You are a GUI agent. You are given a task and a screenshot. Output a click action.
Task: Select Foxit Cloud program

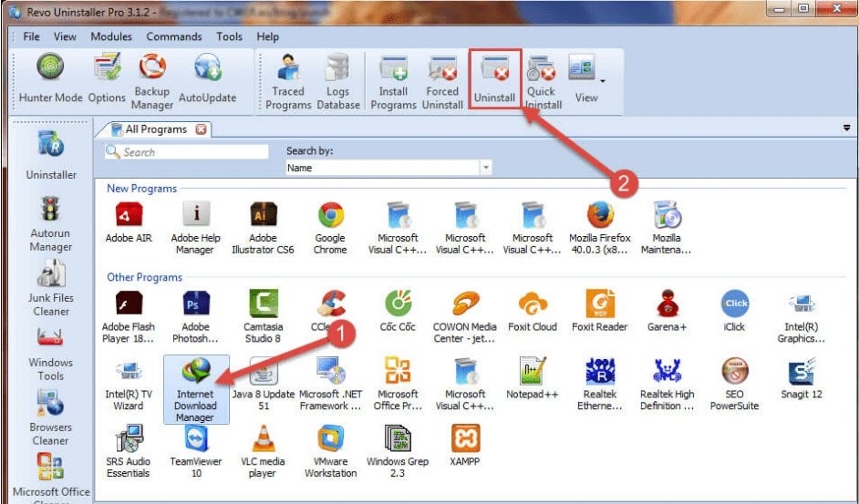533,311
